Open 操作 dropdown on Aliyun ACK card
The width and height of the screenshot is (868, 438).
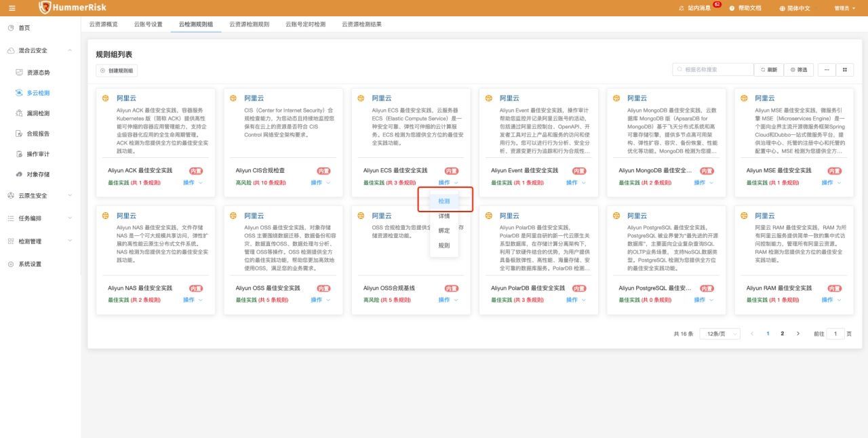tap(193, 182)
